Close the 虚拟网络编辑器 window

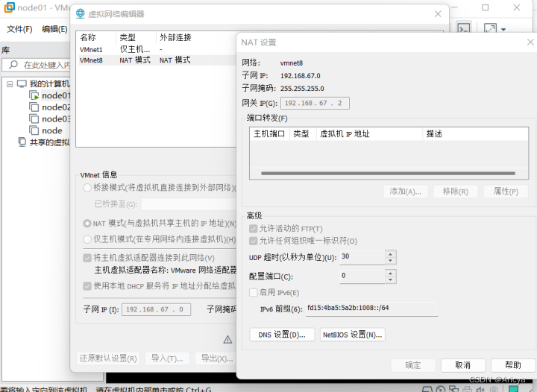[438, 14]
